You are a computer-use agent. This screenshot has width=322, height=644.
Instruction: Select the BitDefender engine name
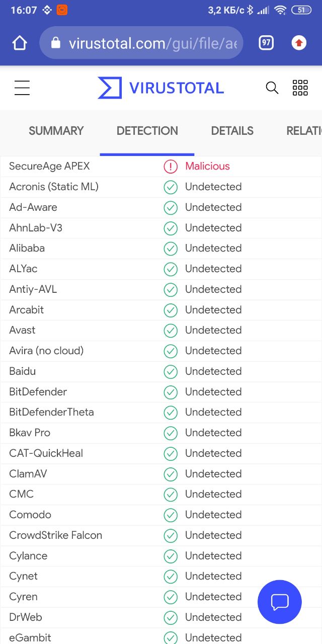(x=38, y=392)
